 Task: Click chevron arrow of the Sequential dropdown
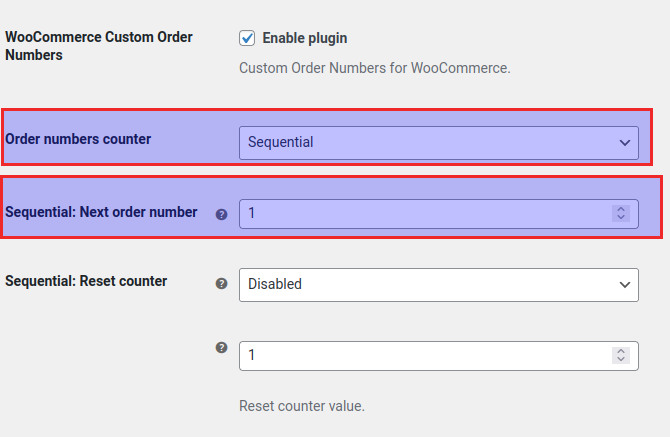(624, 143)
